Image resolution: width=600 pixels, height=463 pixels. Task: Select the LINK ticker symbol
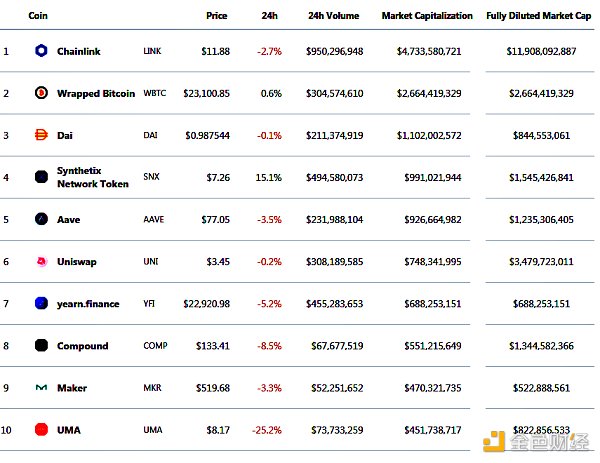(x=152, y=51)
